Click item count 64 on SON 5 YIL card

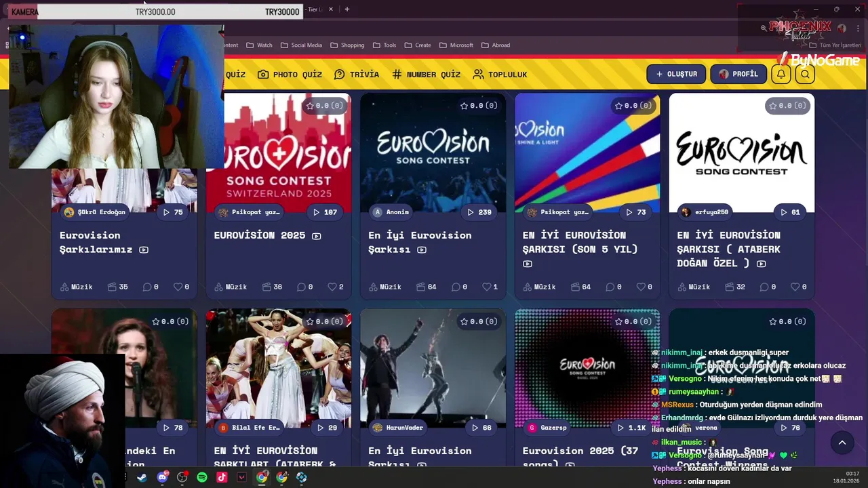(580, 287)
